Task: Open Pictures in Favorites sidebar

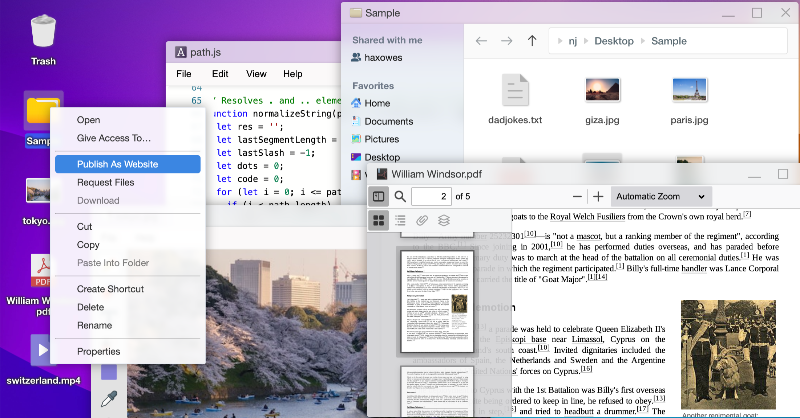Action: click(375, 139)
